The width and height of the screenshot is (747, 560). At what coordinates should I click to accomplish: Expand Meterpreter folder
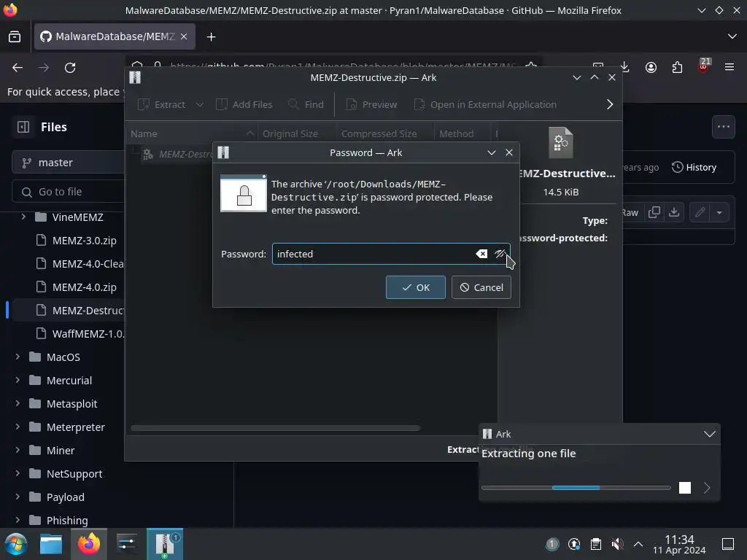coord(18,427)
